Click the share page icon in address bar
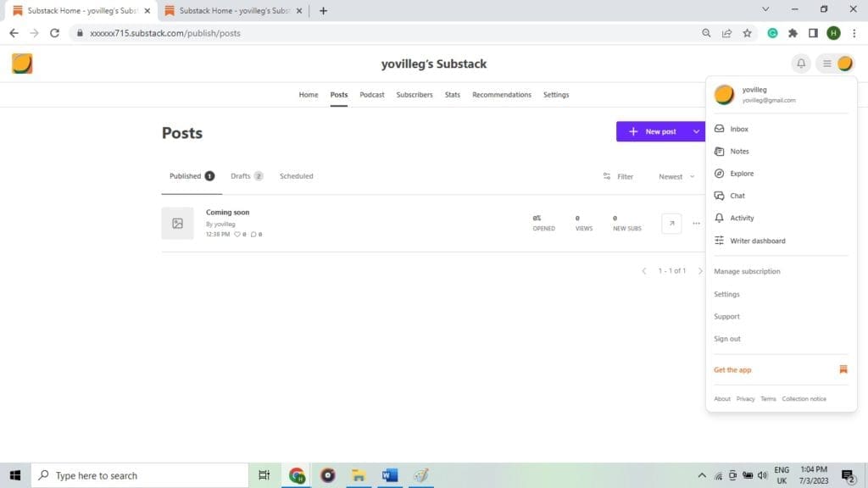The width and height of the screenshot is (868, 488). click(726, 33)
